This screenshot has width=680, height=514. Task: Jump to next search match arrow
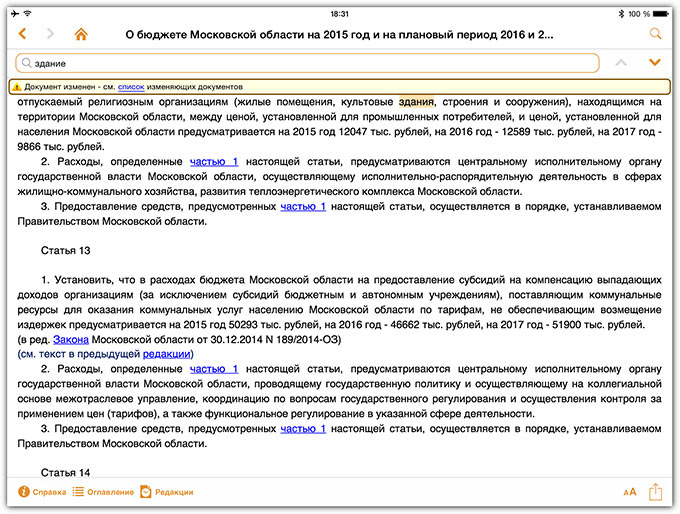pyautogui.click(x=654, y=63)
